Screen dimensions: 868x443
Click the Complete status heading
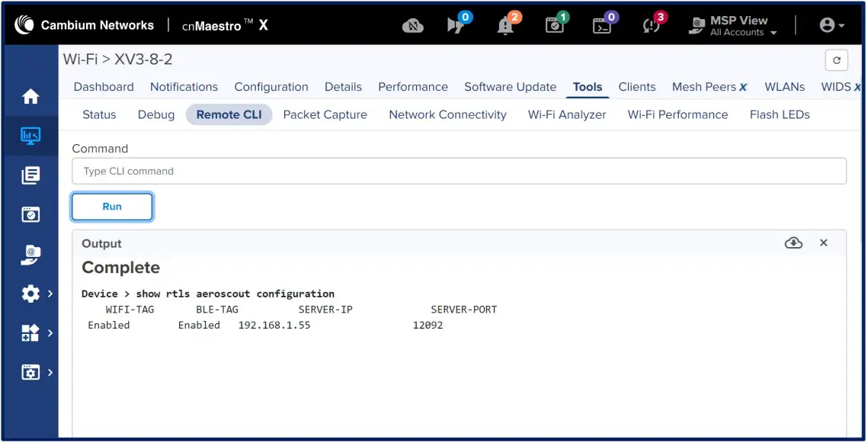pyautogui.click(x=120, y=268)
